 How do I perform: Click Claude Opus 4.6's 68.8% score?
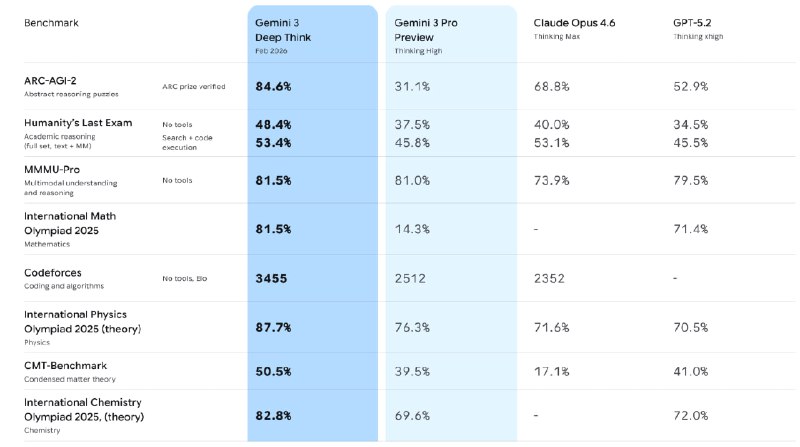552,87
